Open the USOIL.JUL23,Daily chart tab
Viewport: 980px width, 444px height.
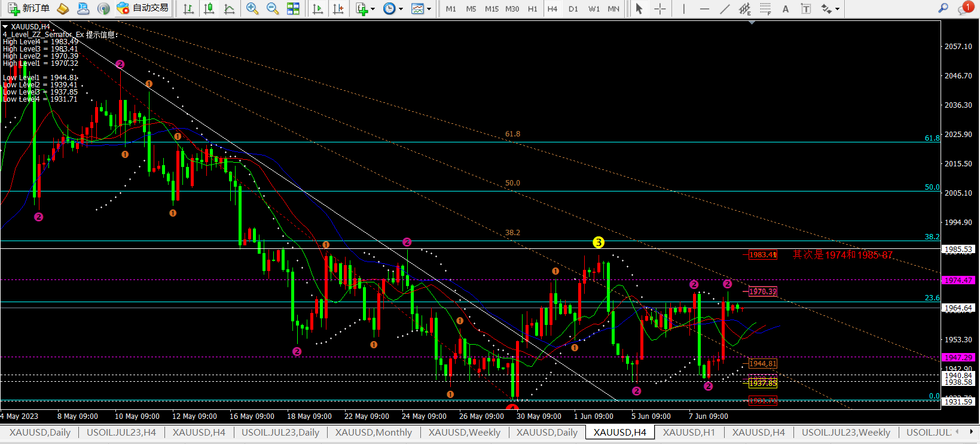click(280, 432)
